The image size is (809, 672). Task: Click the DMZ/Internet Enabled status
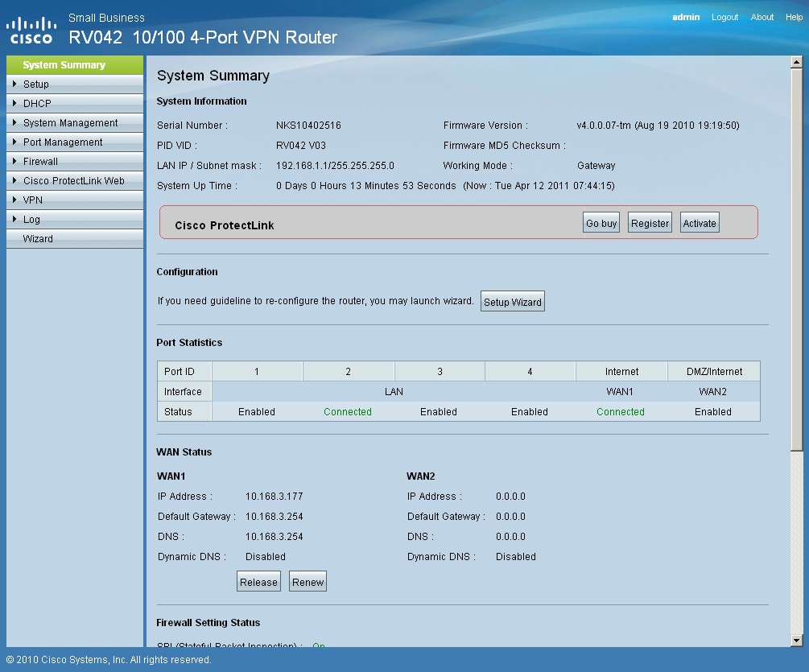[712, 411]
